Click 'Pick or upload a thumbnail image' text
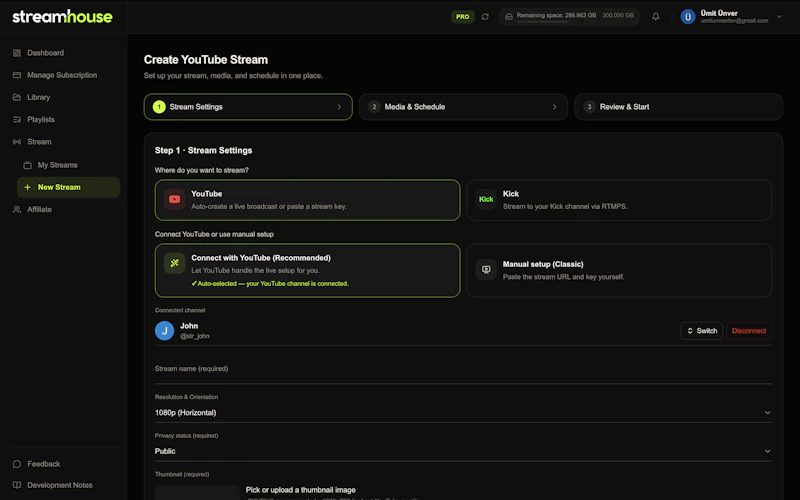 [301, 490]
